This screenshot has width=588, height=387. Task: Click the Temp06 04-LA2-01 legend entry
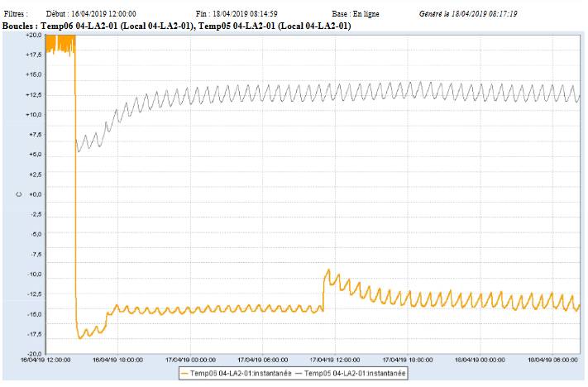(236, 373)
